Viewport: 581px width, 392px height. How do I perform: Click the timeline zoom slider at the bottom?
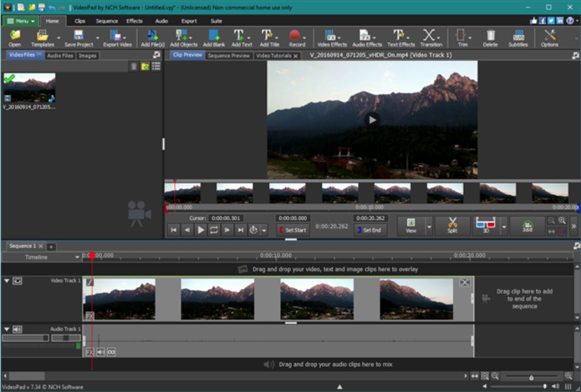tap(531, 377)
